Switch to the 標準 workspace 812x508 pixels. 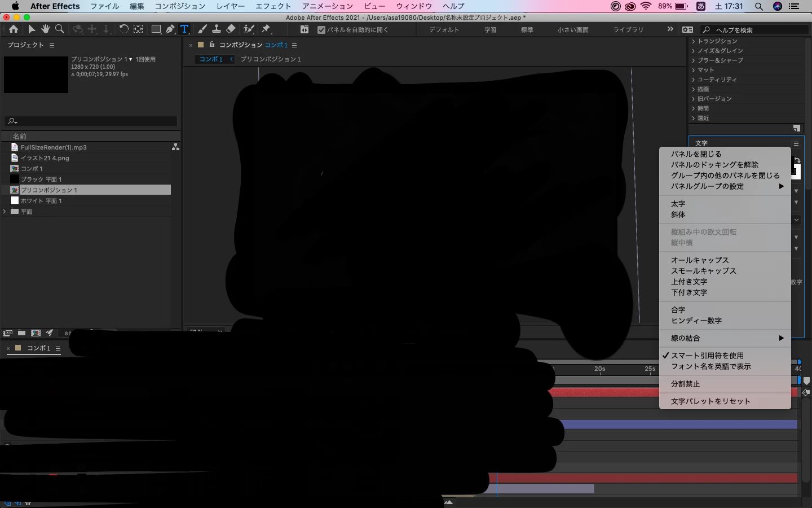pyautogui.click(x=527, y=30)
